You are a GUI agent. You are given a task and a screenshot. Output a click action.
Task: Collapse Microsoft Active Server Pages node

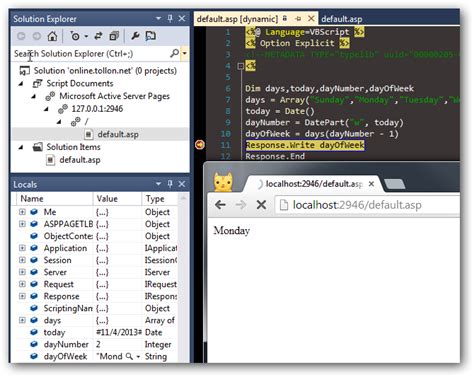click(34, 96)
